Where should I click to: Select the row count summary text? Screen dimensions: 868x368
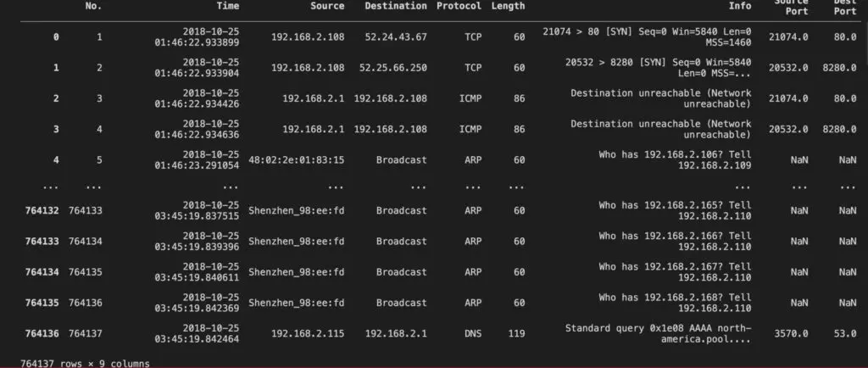click(85, 364)
